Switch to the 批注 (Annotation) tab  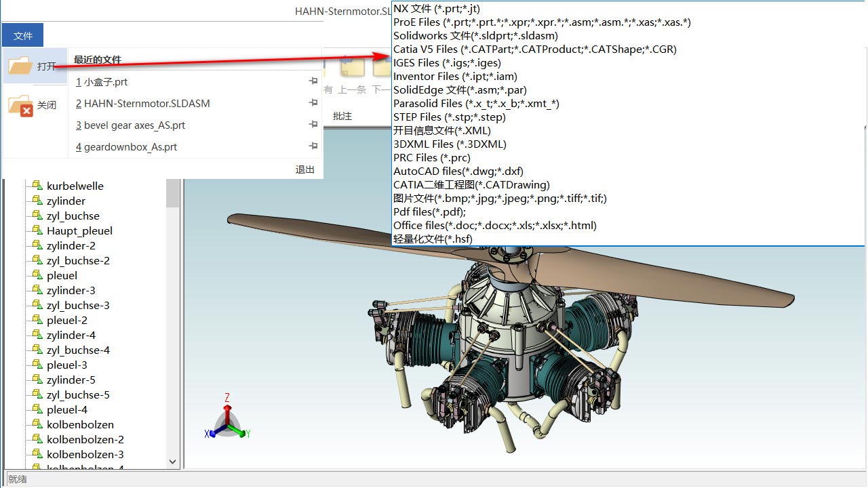click(x=342, y=116)
